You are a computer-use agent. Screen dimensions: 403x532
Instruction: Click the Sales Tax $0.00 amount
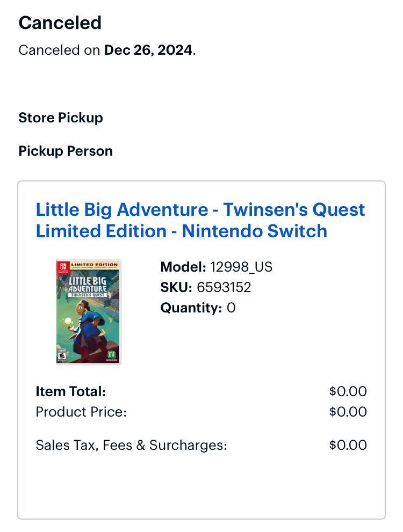coord(348,445)
